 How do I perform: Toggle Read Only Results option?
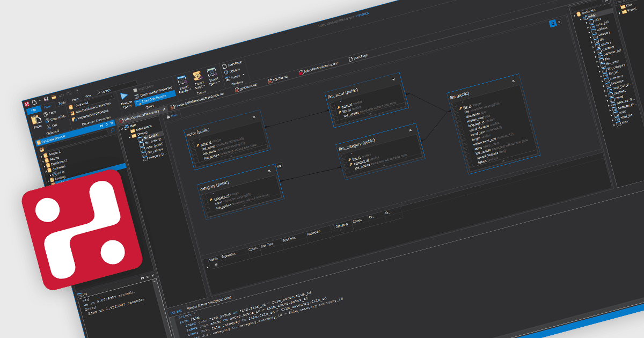click(155, 100)
